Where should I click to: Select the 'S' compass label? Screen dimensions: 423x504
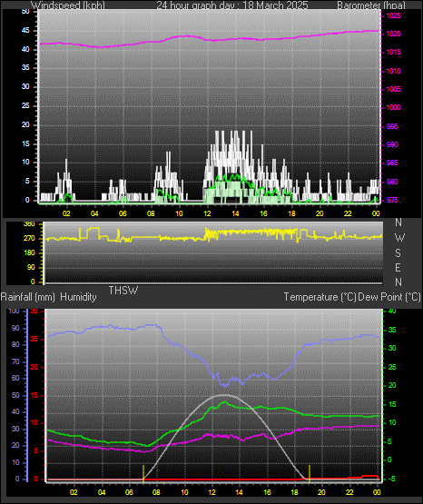398,253
